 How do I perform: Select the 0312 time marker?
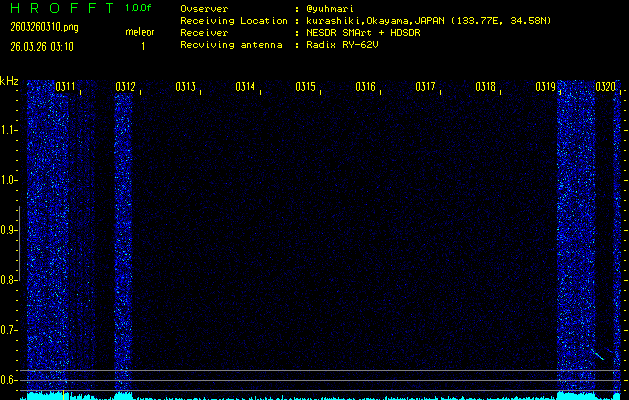pos(126,87)
